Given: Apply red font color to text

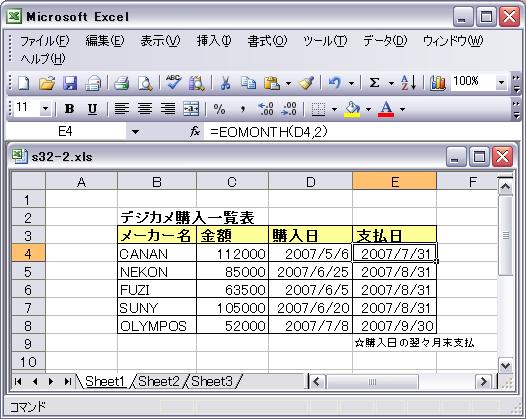Looking at the screenshot, I should 386,109.
